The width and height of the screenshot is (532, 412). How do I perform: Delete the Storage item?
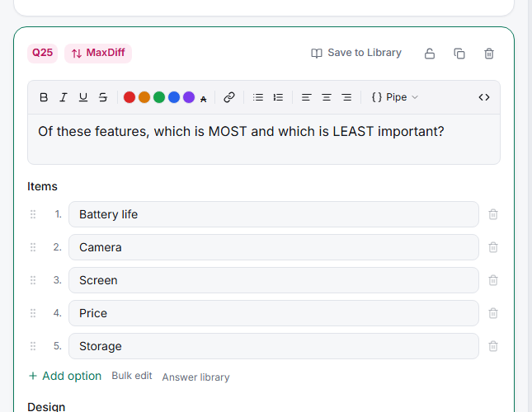493,346
